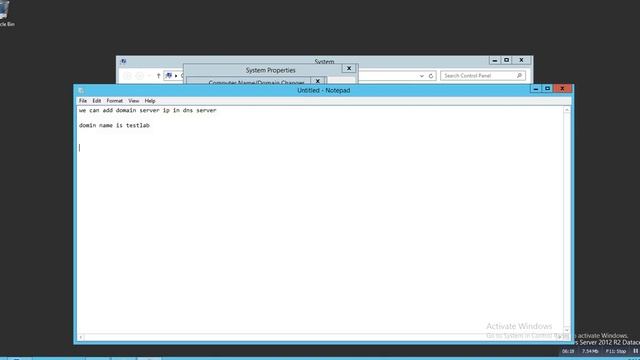Open the Help menu in Notepad

pyautogui.click(x=150, y=101)
